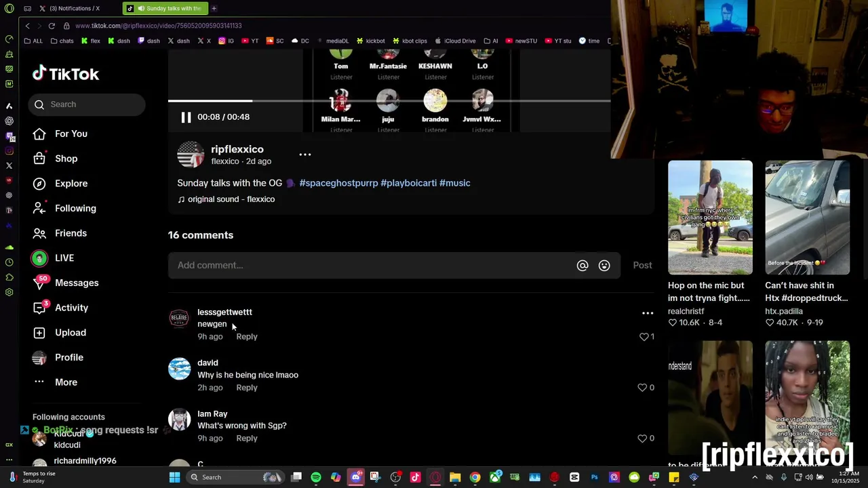Show hidden system tray icons
The image size is (868, 488).
pos(754,477)
